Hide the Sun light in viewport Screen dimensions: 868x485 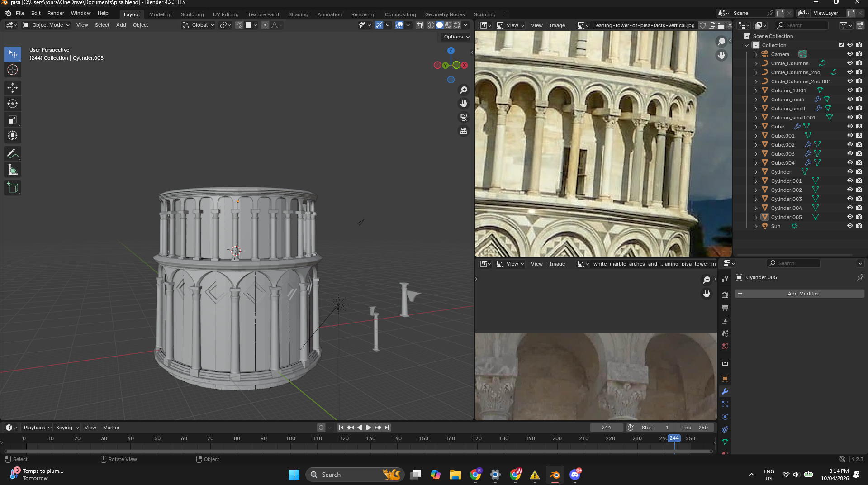[850, 226]
